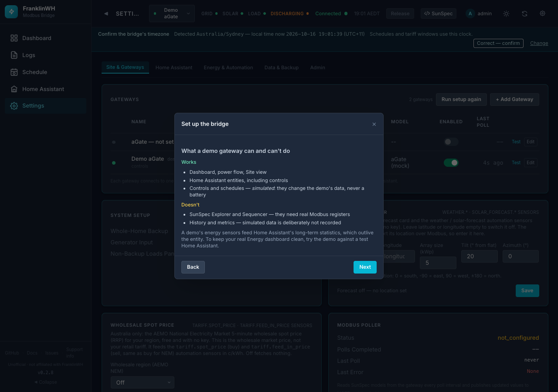
Task: Click the gear icon in the top bar
Action: 543,14
